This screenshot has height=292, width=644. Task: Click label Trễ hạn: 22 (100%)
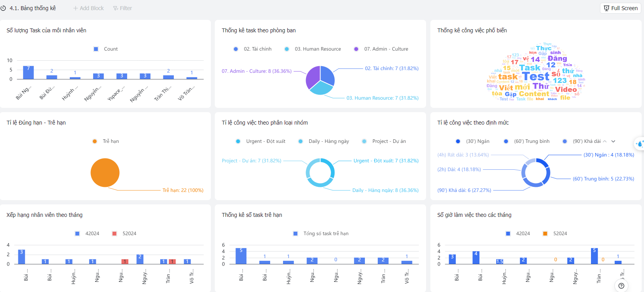pyautogui.click(x=183, y=190)
